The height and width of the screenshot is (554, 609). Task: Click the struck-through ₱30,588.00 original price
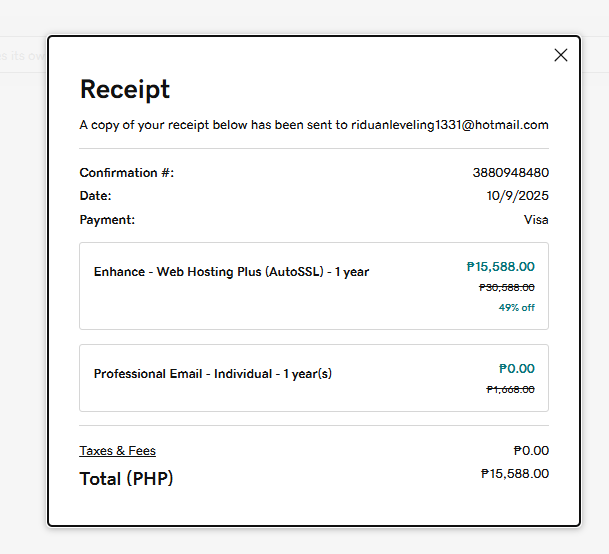point(506,287)
